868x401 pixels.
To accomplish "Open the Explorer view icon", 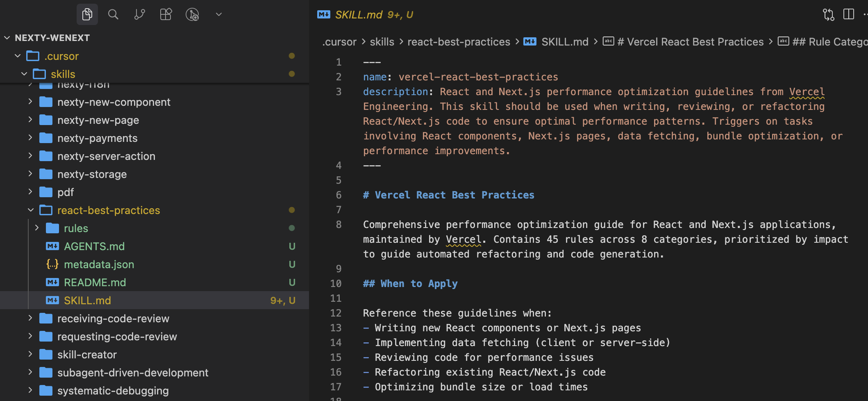I will pyautogui.click(x=87, y=15).
